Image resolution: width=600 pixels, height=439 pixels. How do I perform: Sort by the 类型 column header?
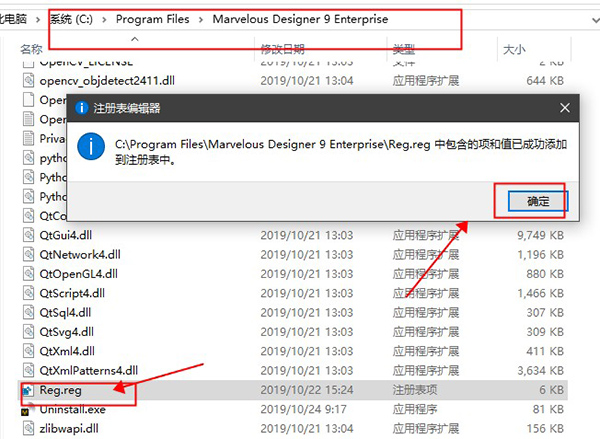(x=404, y=49)
